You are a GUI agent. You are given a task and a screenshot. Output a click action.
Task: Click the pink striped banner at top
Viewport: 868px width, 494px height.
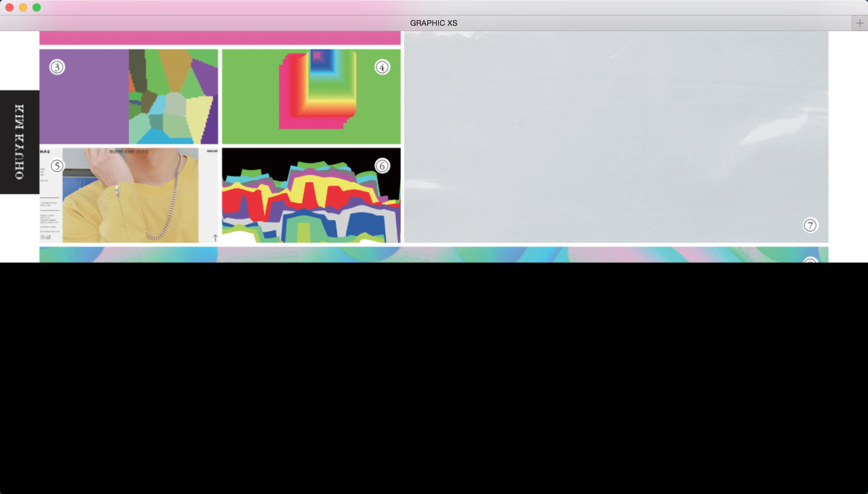(220, 38)
